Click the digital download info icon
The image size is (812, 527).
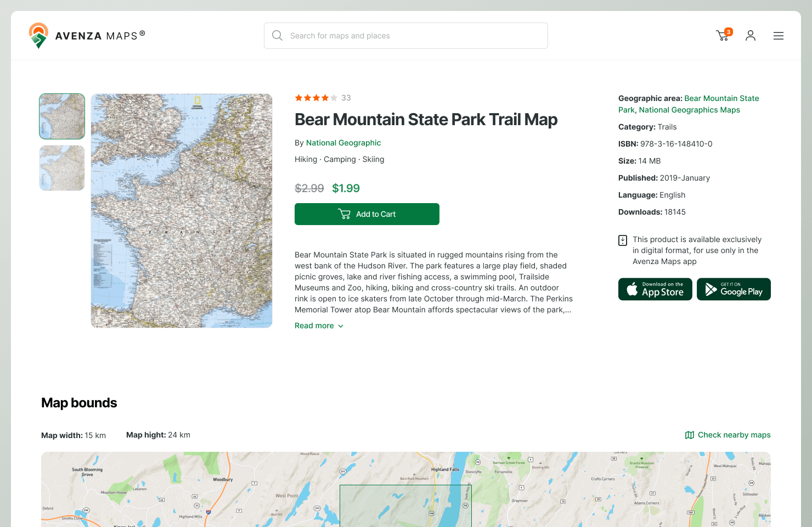623,240
